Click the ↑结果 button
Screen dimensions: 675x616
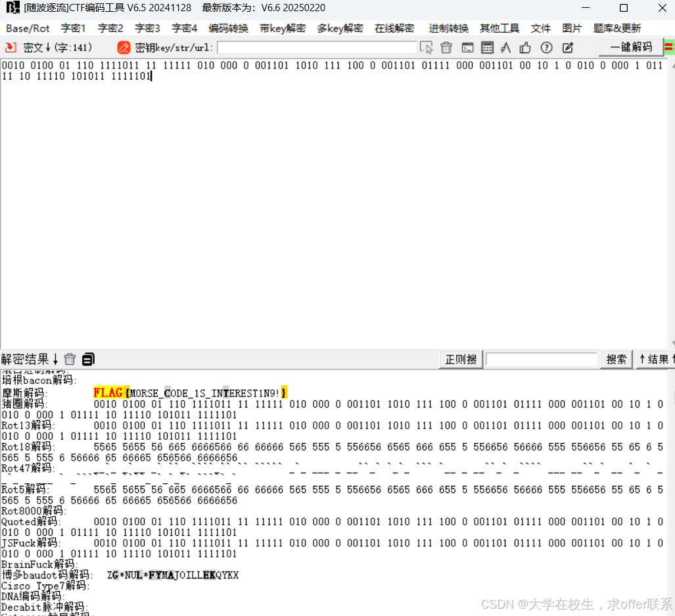(x=655, y=360)
